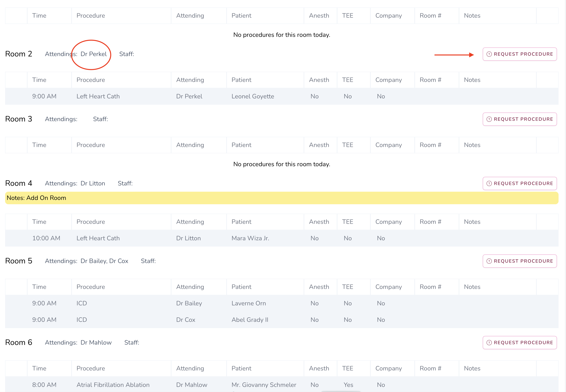Click the yellow Add On Room notes banner
The image size is (566, 392).
281,198
